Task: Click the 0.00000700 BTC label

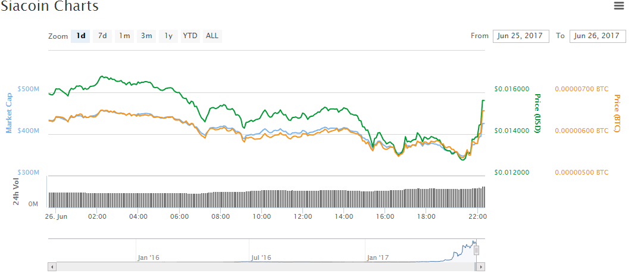Action: click(582, 89)
